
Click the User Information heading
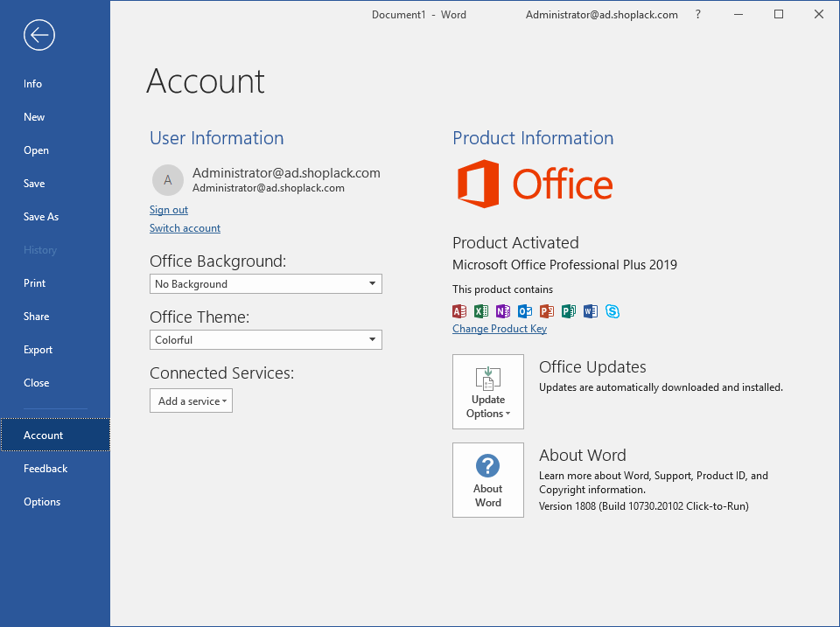click(x=216, y=138)
